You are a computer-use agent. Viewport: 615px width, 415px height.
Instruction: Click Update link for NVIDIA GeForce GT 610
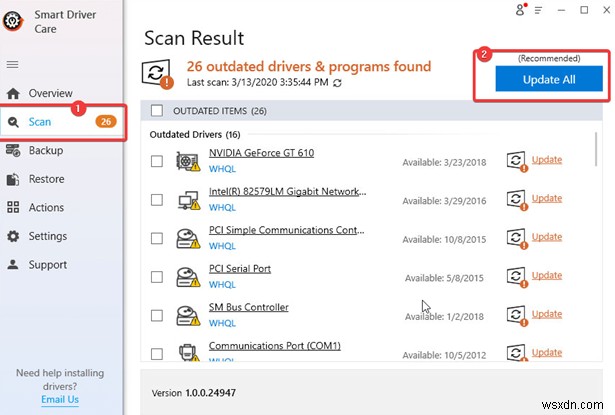coord(547,160)
